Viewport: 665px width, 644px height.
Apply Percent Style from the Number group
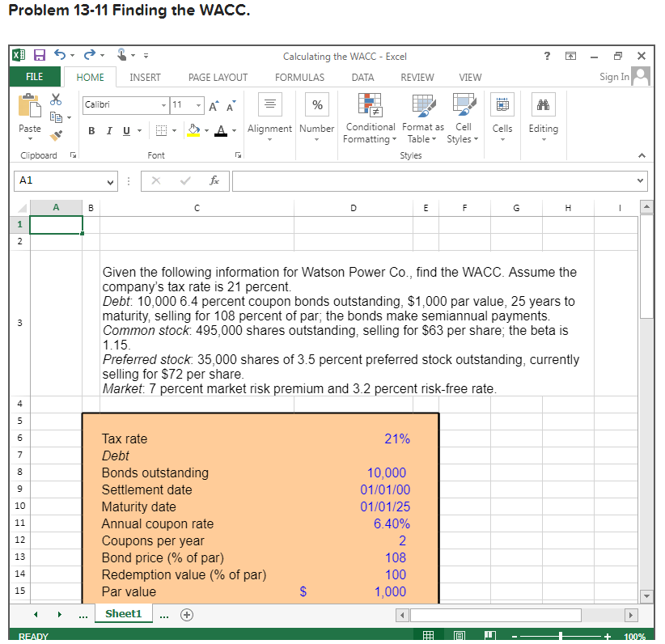click(316, 104)
